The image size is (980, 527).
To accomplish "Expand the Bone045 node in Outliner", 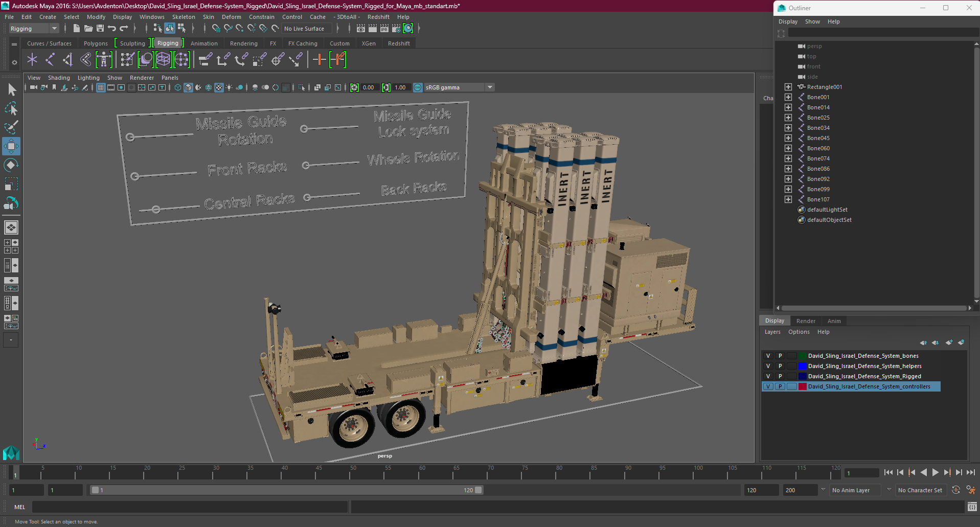I will click(788, 138).
